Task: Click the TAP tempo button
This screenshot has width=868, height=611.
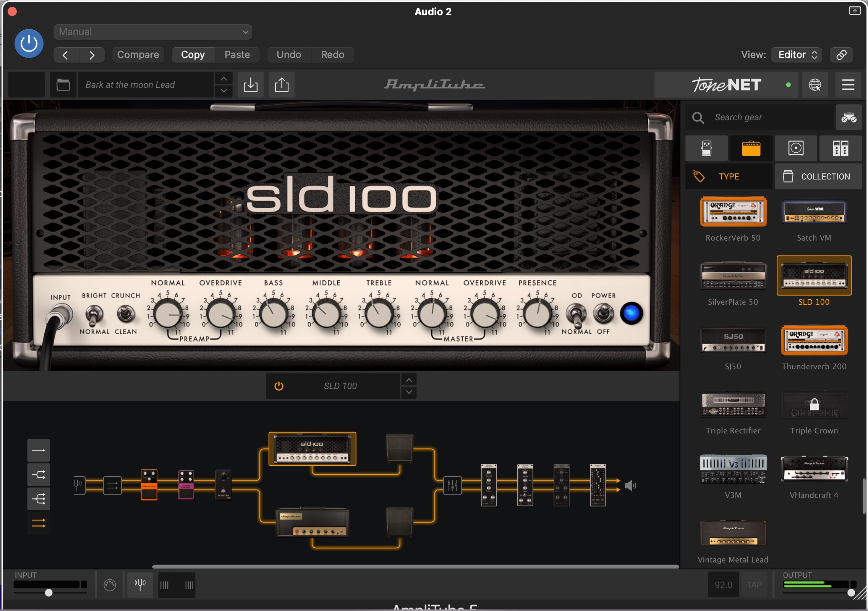Action: point(754,585)
